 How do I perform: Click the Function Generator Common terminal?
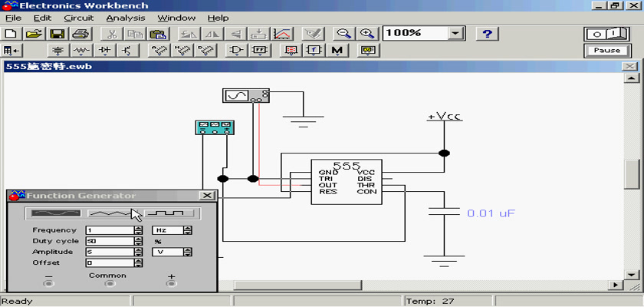[109, 283]
